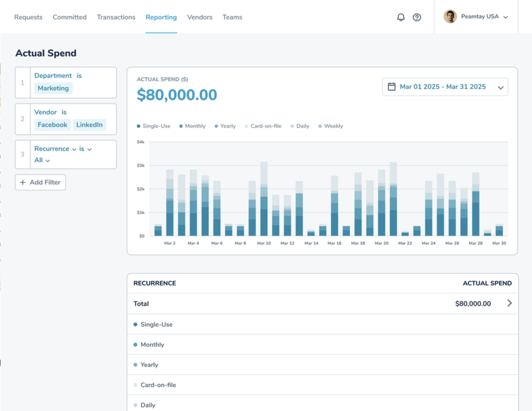
Task: Select the Daily row in recurrence table
Action: 323,404
